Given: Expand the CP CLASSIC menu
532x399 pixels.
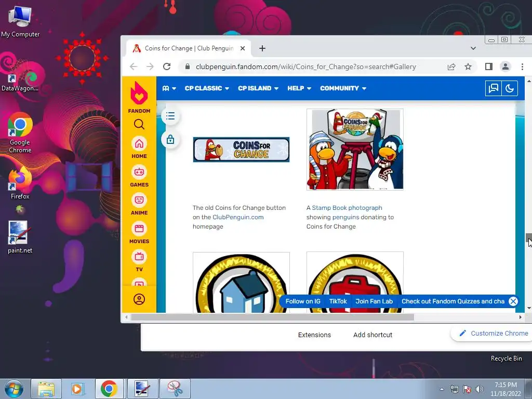Looking at the screenshot, I should 207,88.
